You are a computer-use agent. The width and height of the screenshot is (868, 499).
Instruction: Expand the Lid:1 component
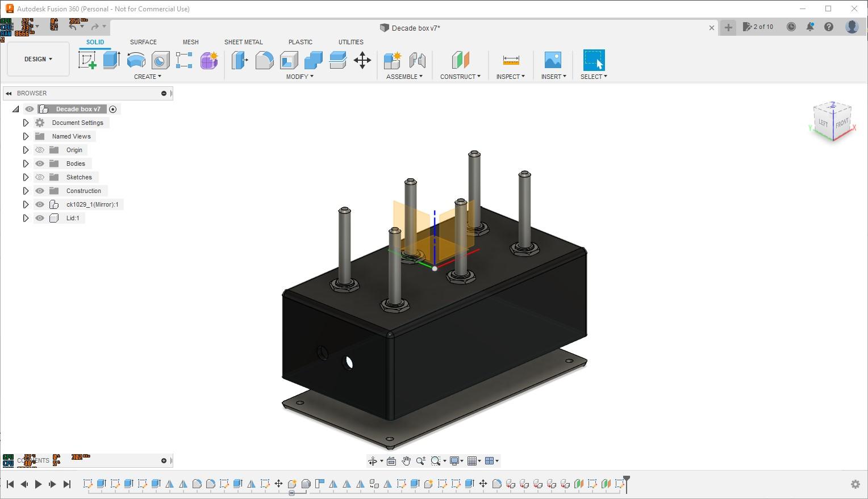click(x=26, y=218)
